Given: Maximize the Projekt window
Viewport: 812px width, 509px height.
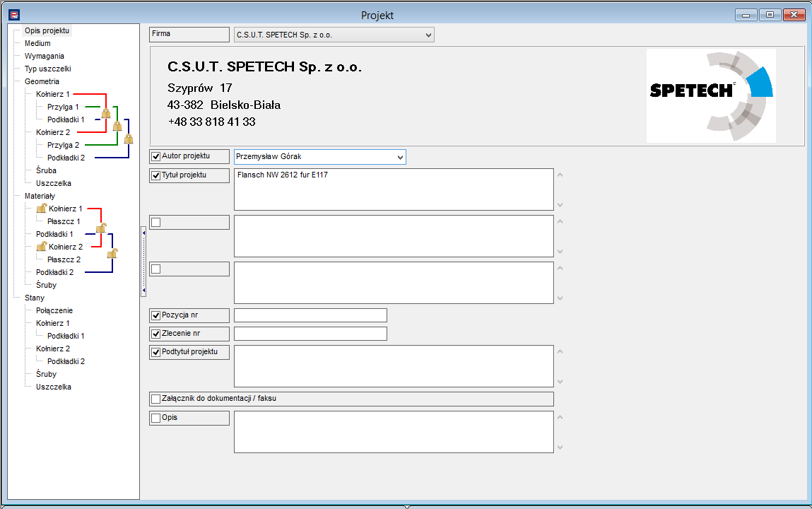Looking at the screenshot, I should click(770, 15).
